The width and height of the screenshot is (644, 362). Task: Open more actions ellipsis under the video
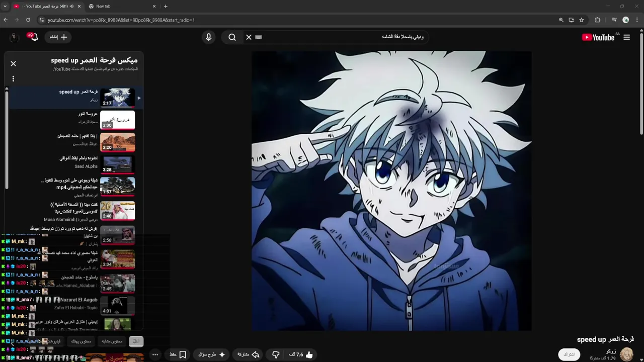[x=155, y=354]
